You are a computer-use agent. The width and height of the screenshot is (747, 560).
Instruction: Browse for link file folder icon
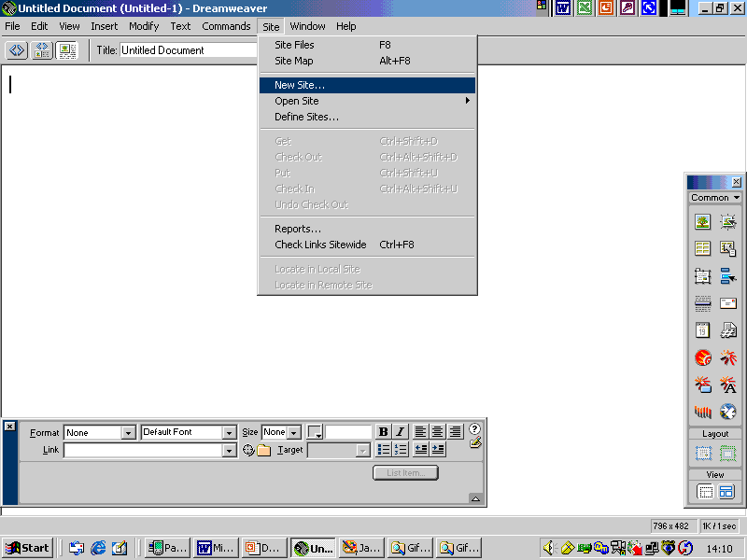coord(263,450)
